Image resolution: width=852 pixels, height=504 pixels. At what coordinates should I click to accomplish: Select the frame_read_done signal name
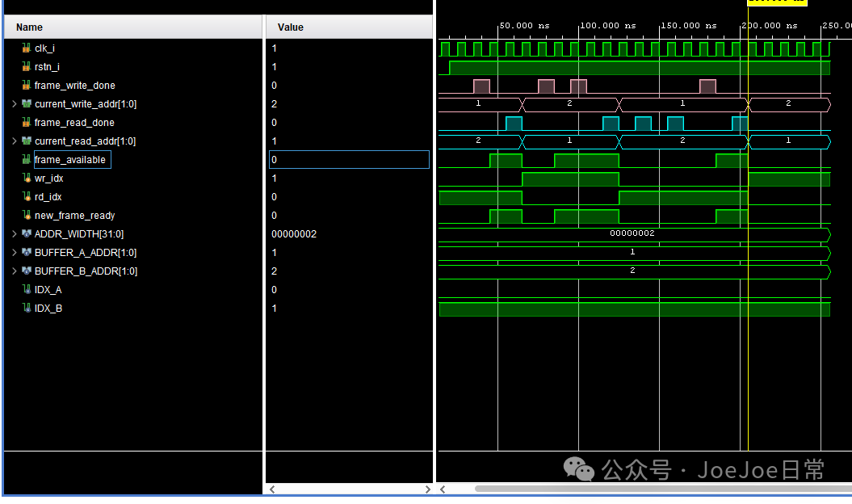74,122
